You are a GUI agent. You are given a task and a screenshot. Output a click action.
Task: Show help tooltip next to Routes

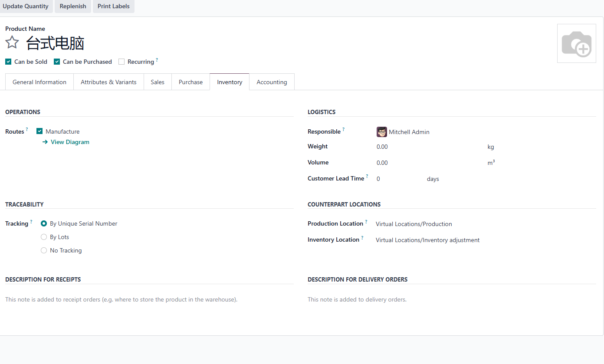(x=27, y=129)
